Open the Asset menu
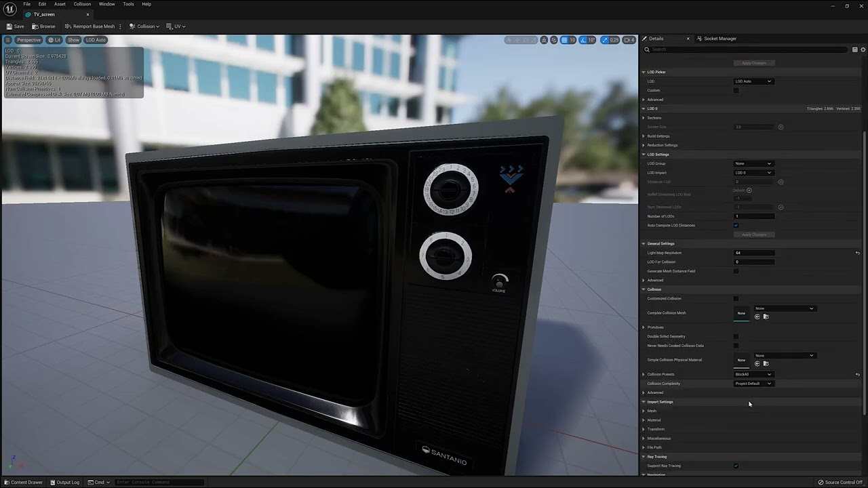 (60, 4)
